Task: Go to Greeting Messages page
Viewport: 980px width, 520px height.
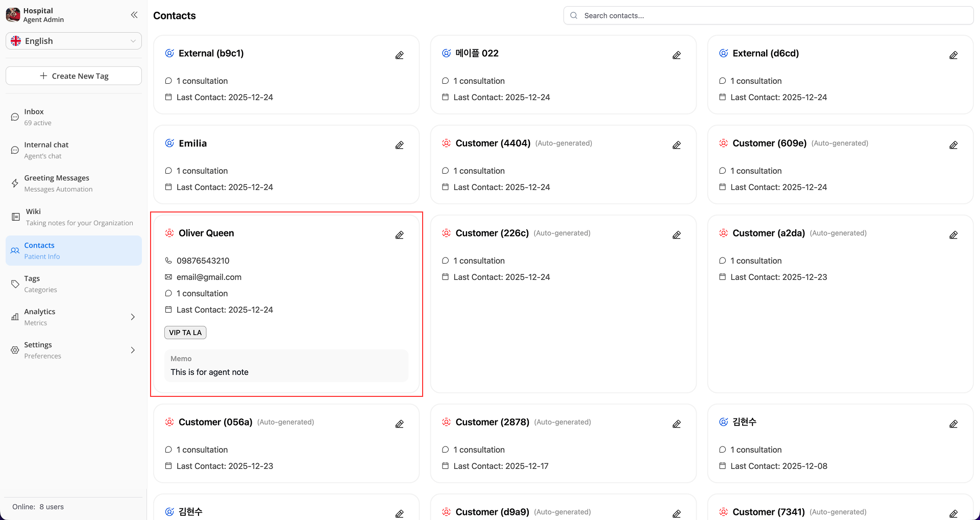Action: pos(57,183)
